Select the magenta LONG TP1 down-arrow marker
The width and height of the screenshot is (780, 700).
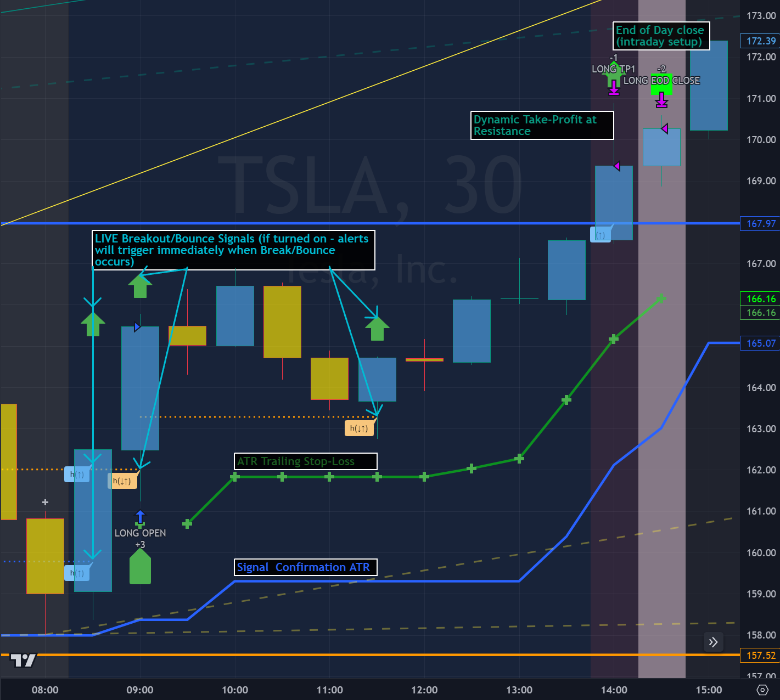click(614, 88)
